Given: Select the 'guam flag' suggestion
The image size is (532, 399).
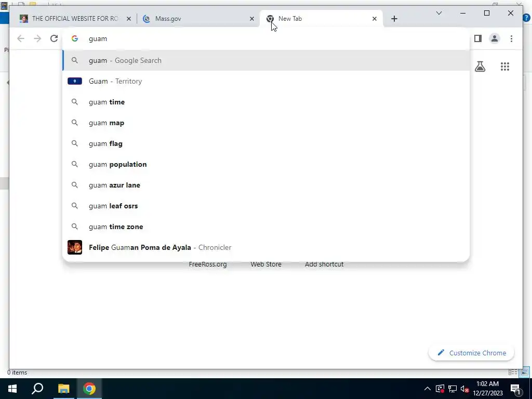Looking at the screenshot, I should tap(267, 143).
